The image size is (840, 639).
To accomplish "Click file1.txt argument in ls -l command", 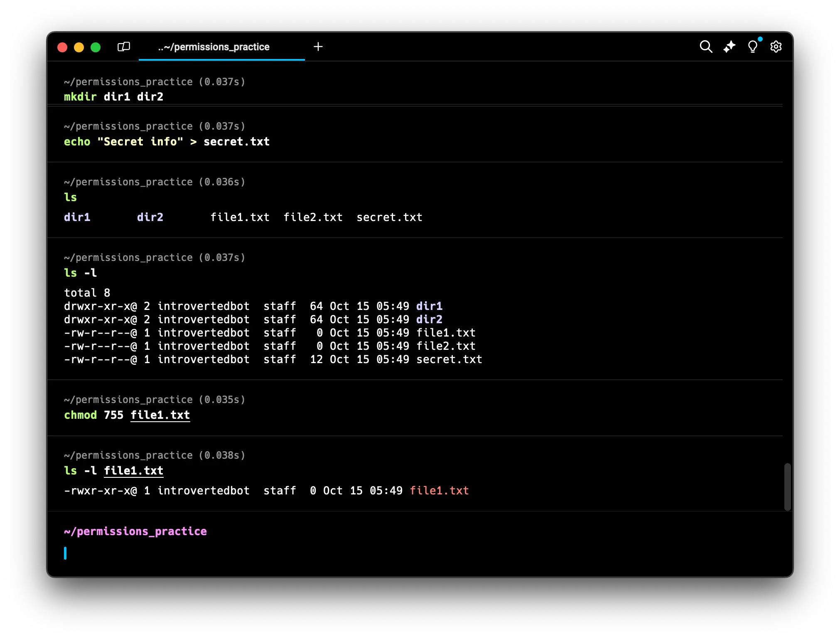I will [133, 471].
